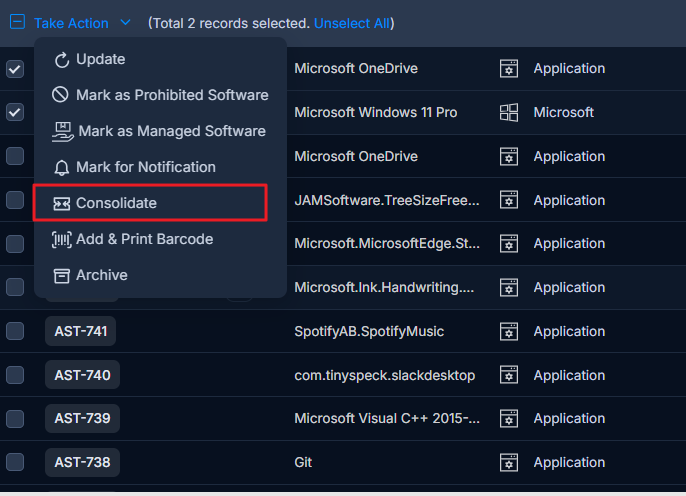Click the barcode icon
This screenshot has height=496, width=686.
pos(62,239)
